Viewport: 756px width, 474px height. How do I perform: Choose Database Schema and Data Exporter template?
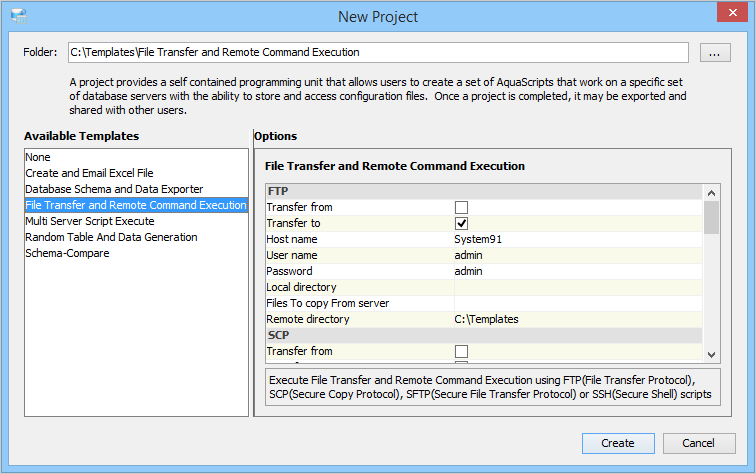point(114,189)
